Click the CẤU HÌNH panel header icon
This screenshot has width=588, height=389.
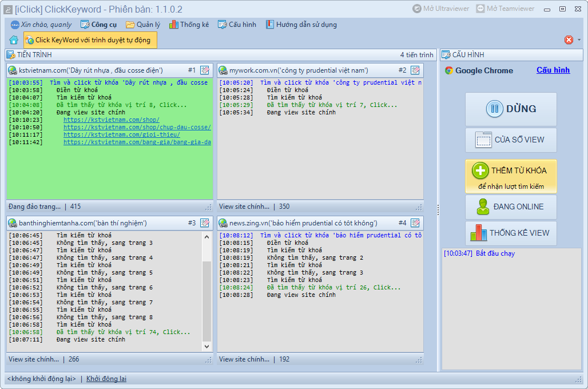(446, 55)
